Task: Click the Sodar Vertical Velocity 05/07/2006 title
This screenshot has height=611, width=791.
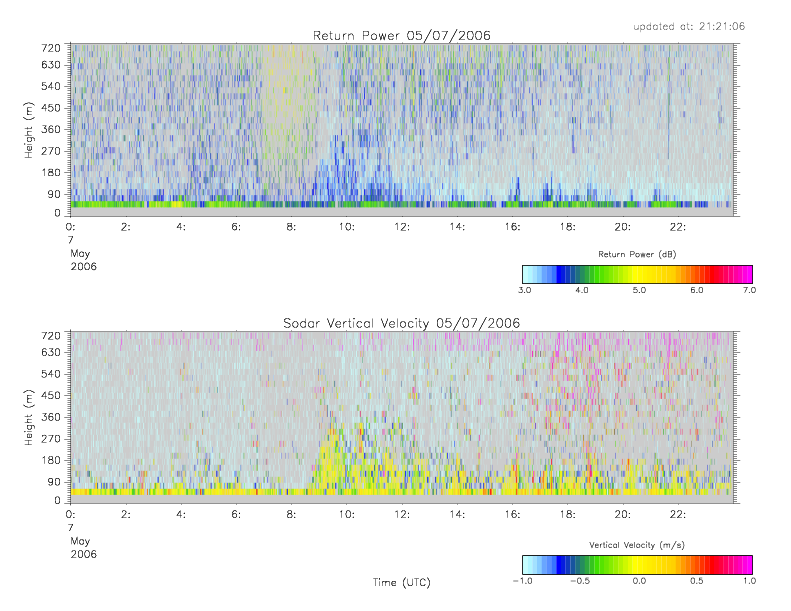Action: click(402, 323)
